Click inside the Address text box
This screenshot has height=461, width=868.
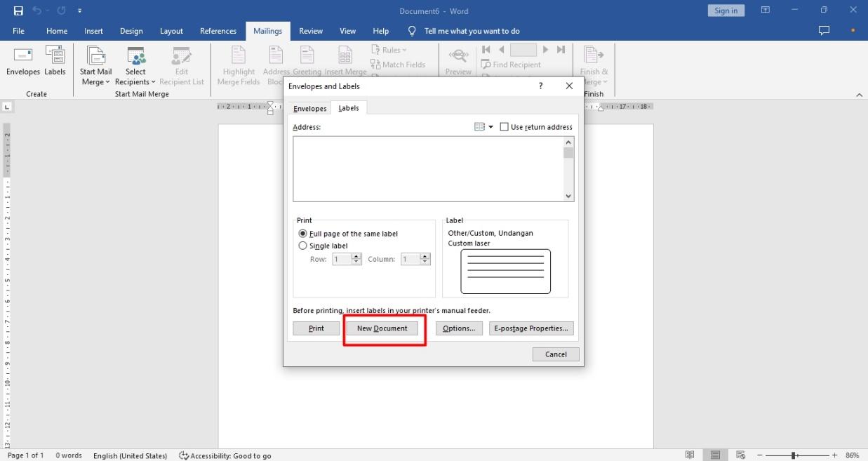pyautogui.click(x=428, y=169)
